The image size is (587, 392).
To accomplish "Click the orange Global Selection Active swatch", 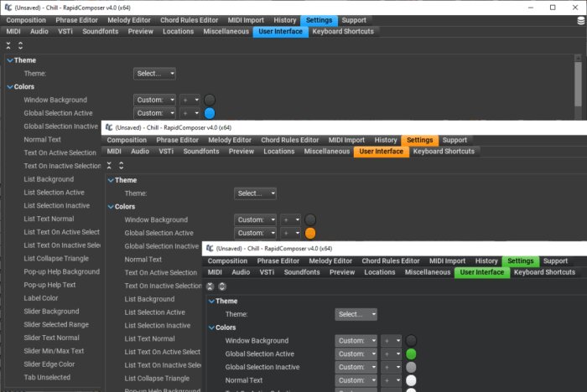I will 310,233.
